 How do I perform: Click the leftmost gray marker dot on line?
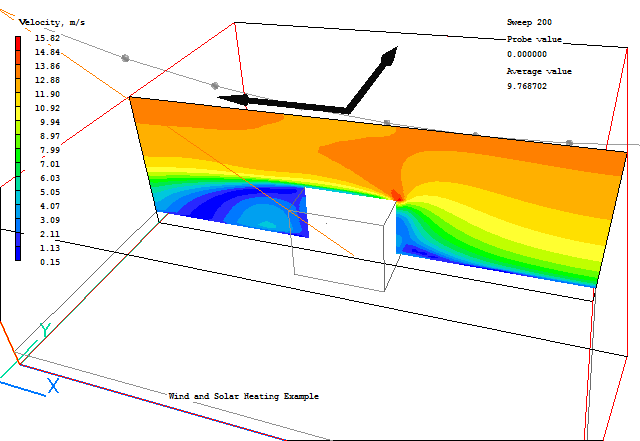click(125, 58)
